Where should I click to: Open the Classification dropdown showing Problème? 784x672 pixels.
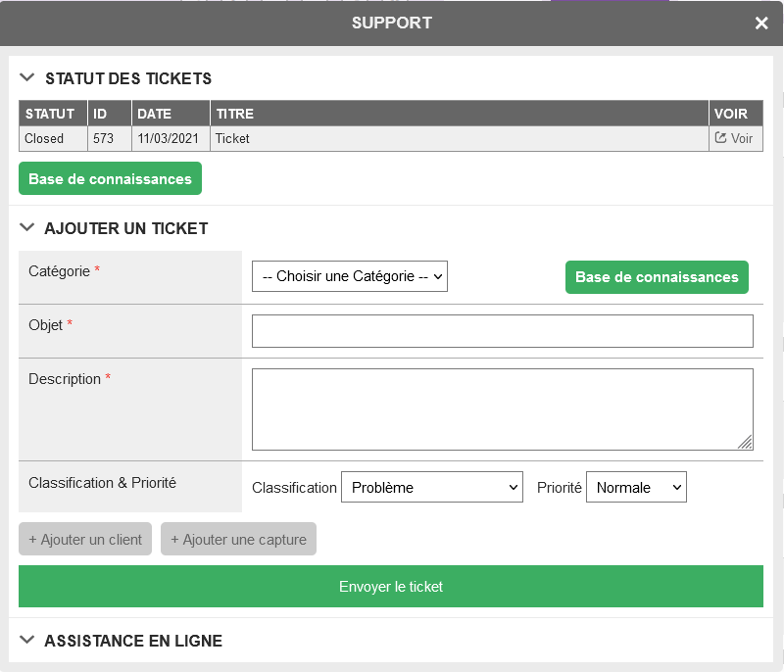click(432, 487)
